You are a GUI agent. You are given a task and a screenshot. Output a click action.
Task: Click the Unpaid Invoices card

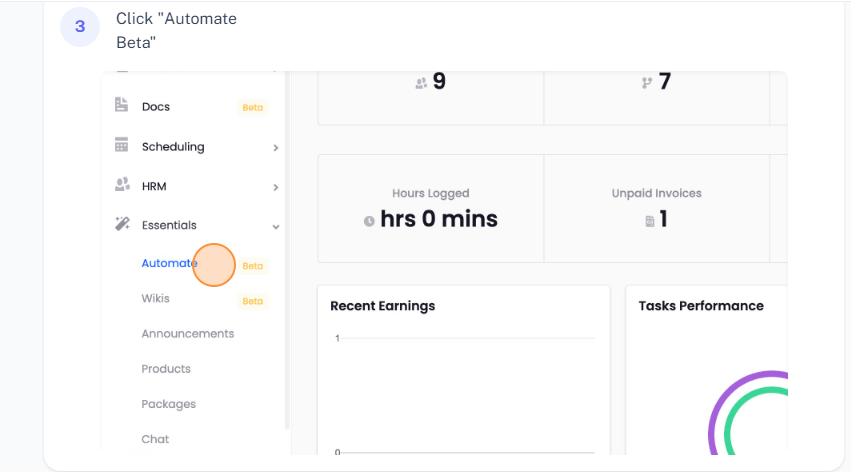[x=656, y=208]
